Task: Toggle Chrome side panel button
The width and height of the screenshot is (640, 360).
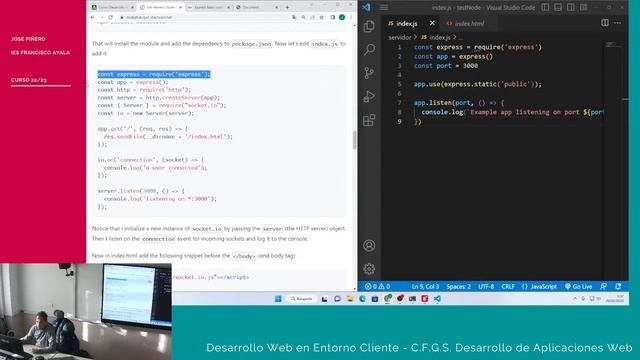Action: click(333, 18)
